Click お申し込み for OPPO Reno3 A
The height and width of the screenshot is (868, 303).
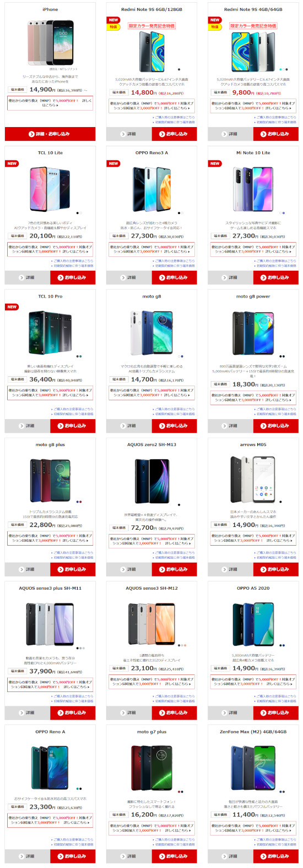[174, 277]
